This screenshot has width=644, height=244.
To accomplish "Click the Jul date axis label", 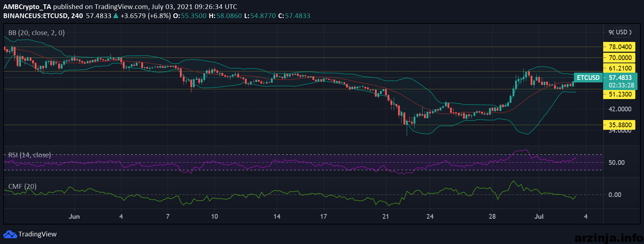I will coord(539,216).
